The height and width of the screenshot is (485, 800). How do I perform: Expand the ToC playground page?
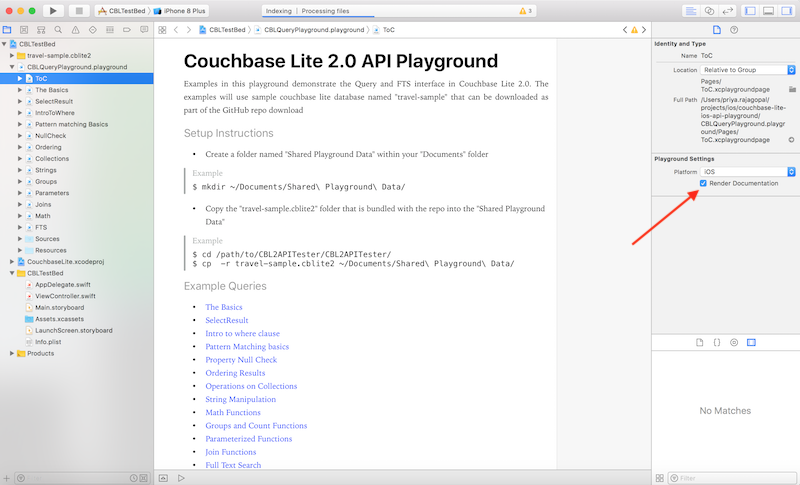20,79
